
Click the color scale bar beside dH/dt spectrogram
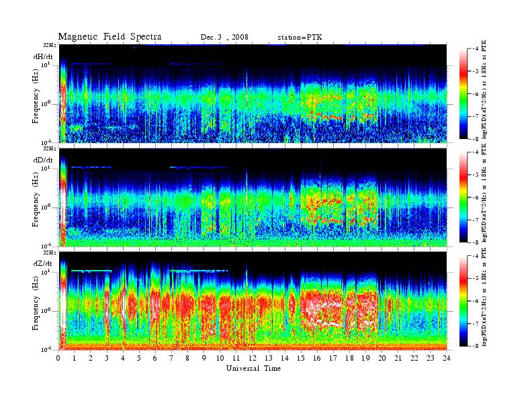(x=463, y=94)
